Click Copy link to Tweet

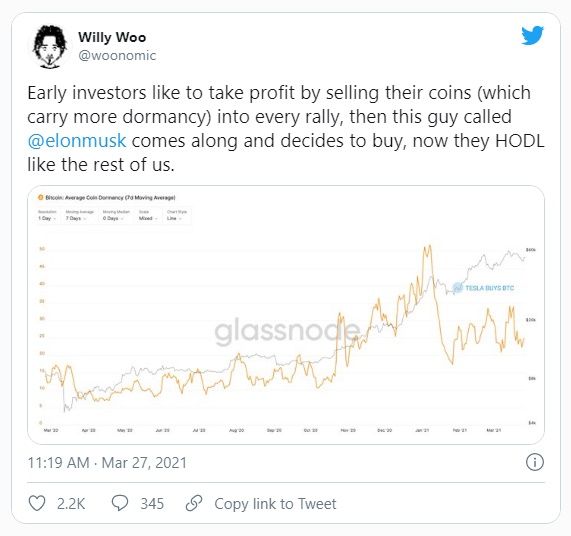coord(275,504)
